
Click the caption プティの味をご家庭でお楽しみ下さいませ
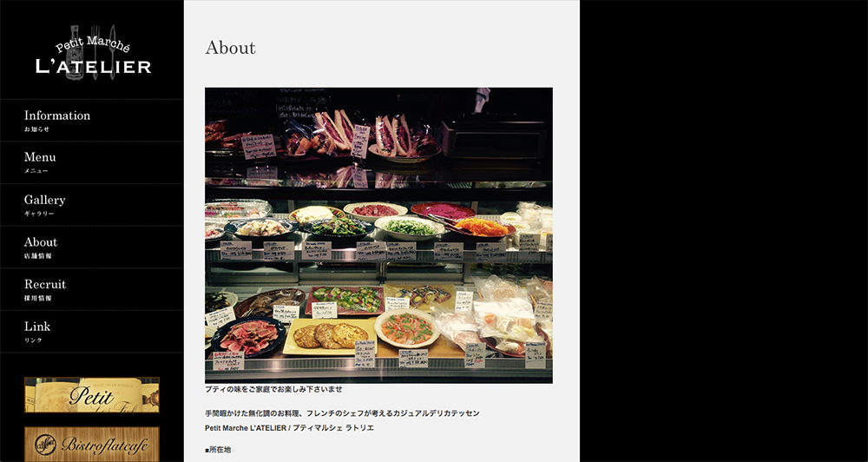pyautogui.click(x=273, y=389)
